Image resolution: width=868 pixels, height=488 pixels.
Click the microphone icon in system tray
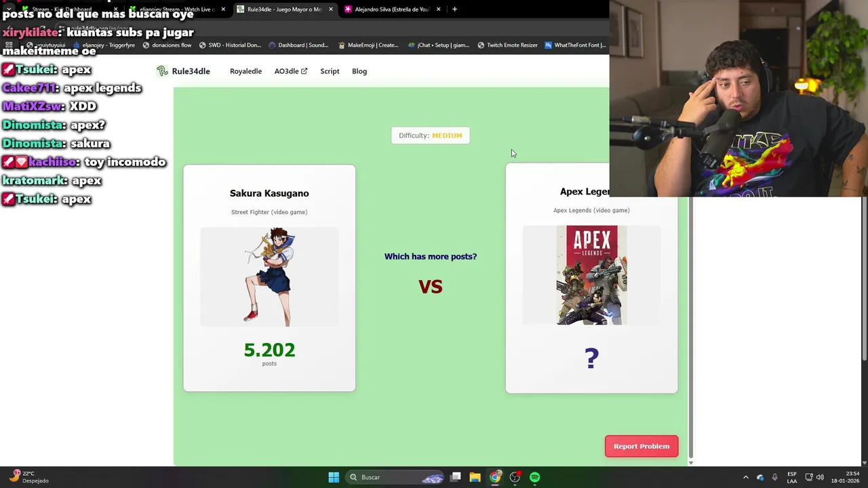point(774,477)
